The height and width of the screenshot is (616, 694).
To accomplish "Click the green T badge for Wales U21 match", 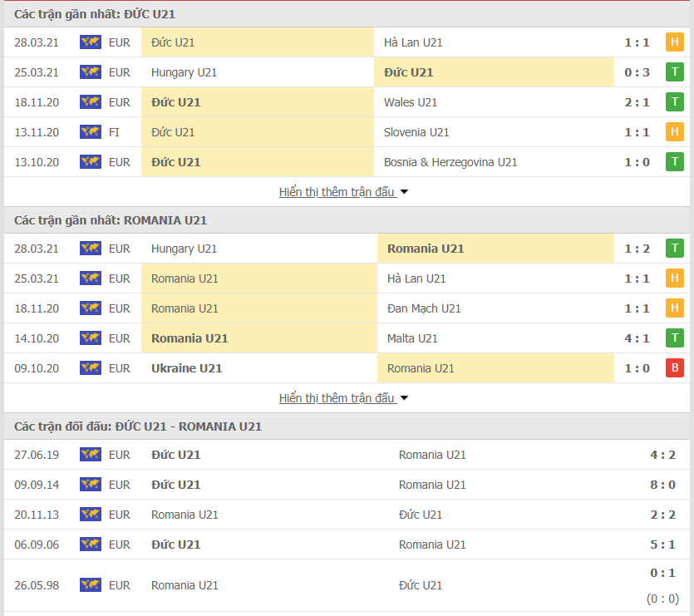I will tap(674, 102).
